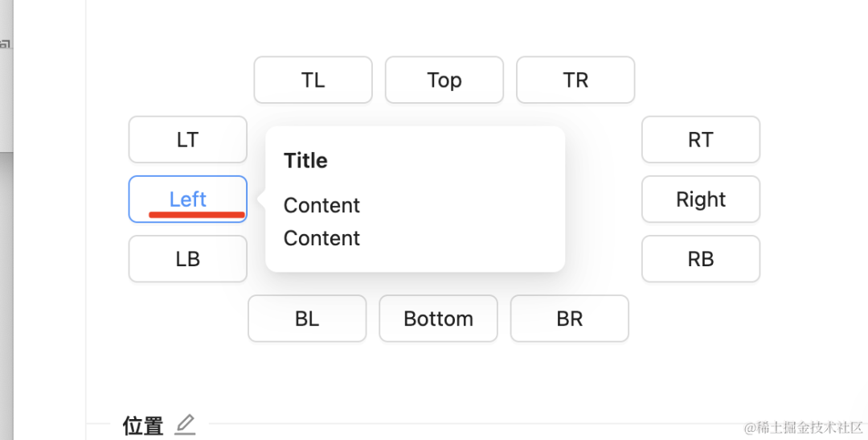The width and height of the screenshot is (868, 440).
Task: Click the BR button
Action: coord(569,319)
